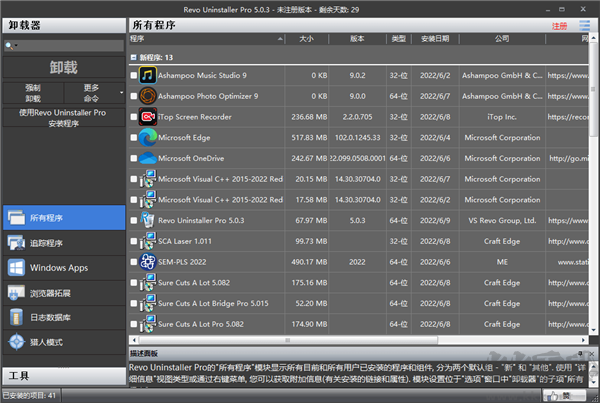Screen dimensions: 600x403
Task: Open the search filter dropdown magnifier
Action: pos(10,45)
